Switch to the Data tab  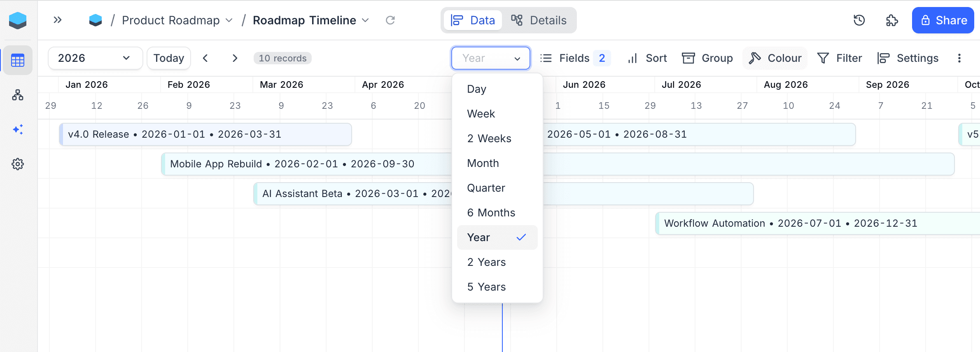473,20
